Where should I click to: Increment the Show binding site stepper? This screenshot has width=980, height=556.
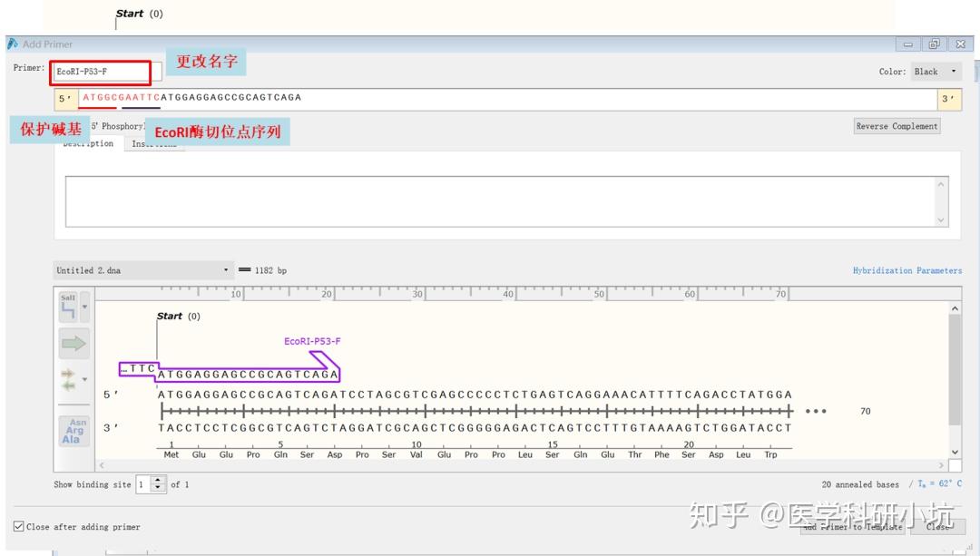(156, 481)
